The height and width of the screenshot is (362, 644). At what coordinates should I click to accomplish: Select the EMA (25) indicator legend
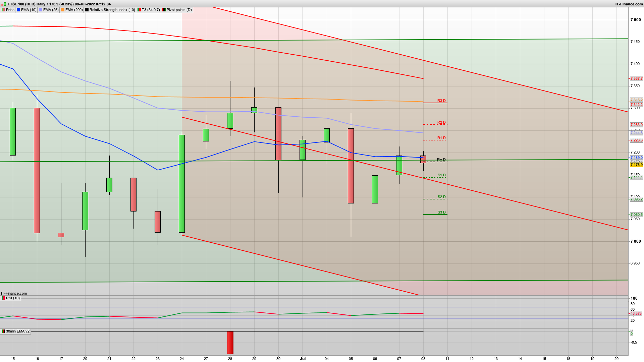(49, 10)
